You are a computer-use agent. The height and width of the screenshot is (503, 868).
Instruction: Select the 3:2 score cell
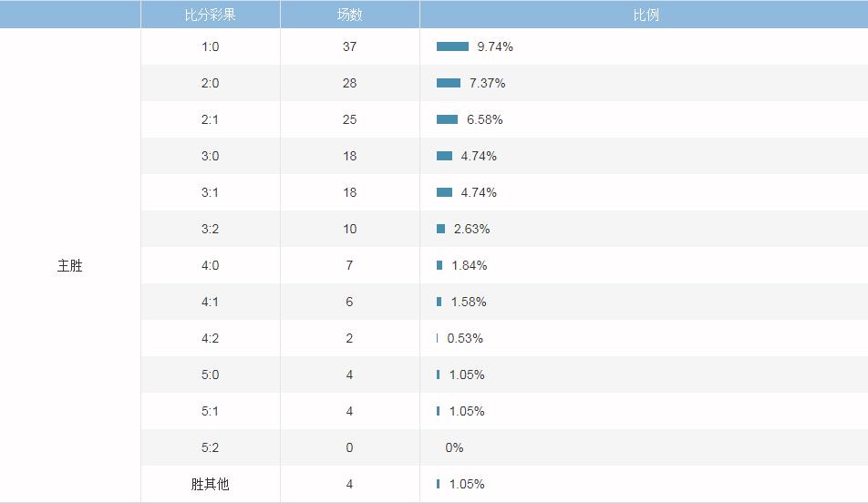(x=210, y=229)
